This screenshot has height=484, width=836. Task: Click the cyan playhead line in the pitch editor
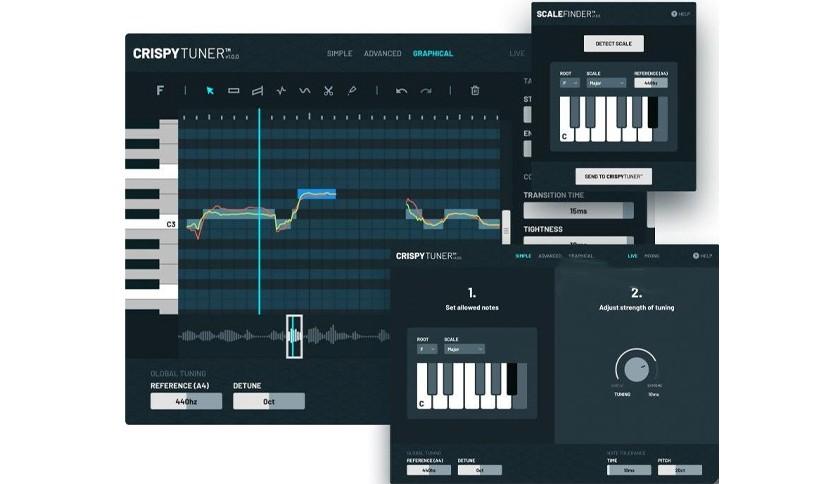pyautogui.click(x=260, y=212)
